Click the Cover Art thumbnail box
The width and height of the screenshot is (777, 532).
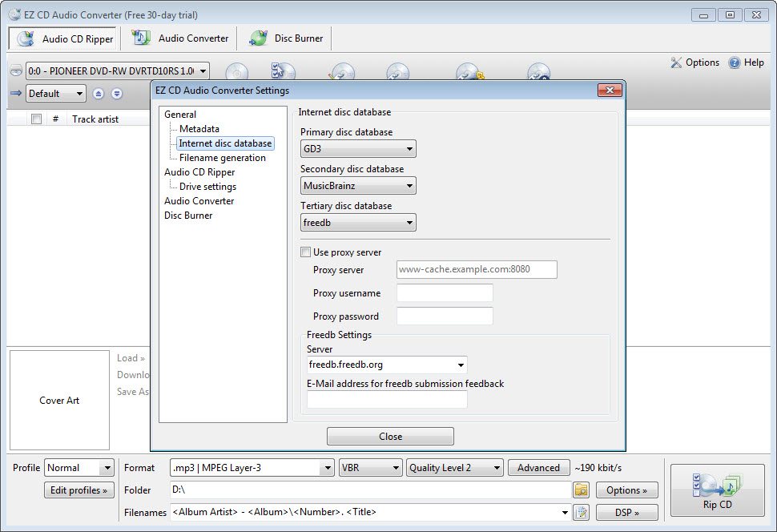[x=59, y=400]
